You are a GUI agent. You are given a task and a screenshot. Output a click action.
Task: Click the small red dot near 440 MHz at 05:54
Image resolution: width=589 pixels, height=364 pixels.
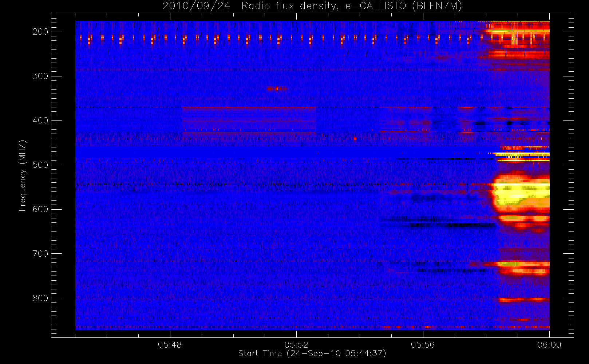point(355,138)
